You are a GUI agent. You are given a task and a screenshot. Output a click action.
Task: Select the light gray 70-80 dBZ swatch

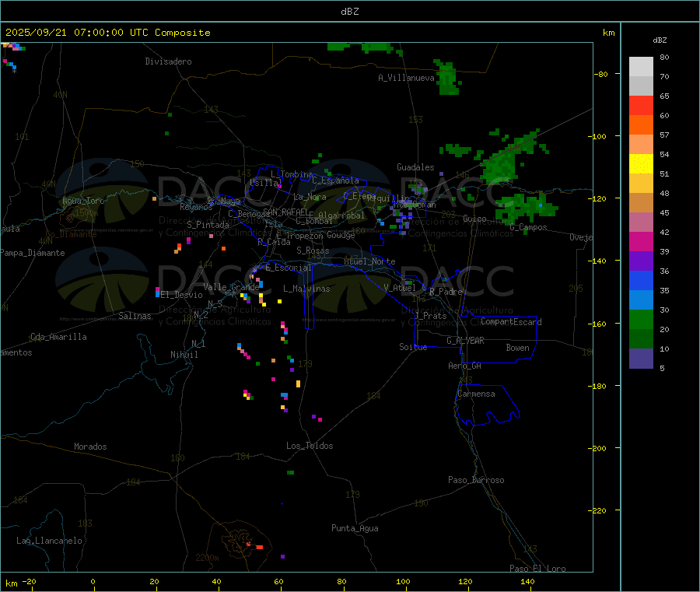point(641,67)
